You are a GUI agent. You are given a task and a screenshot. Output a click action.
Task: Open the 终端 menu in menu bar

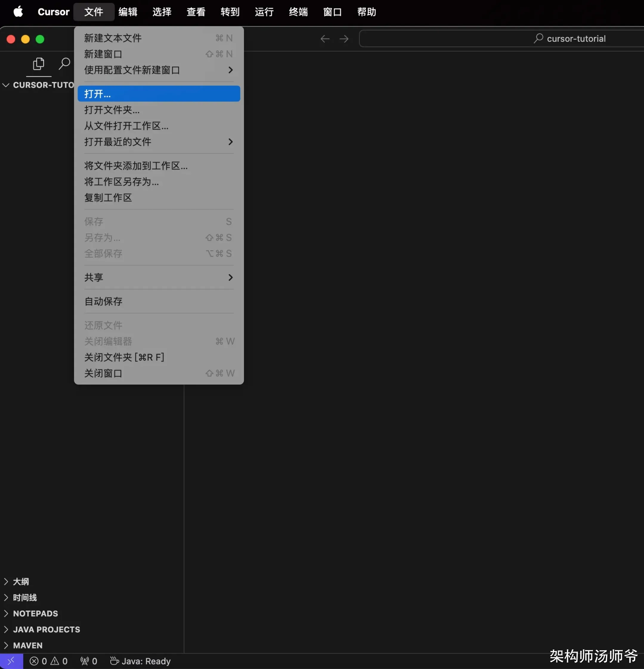[x=298, y=12]
